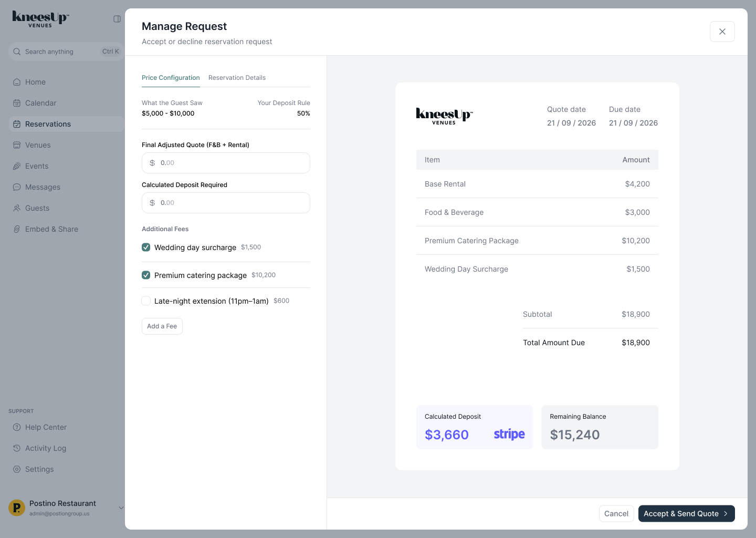Click the 50% deposit rule value
756x538 pixels.
pos(303,113)
